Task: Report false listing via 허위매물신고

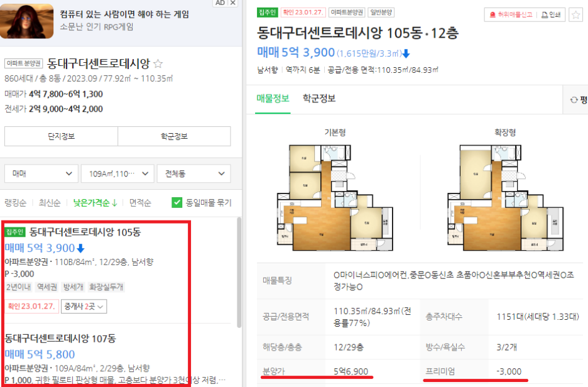Action: click(511, 14)
